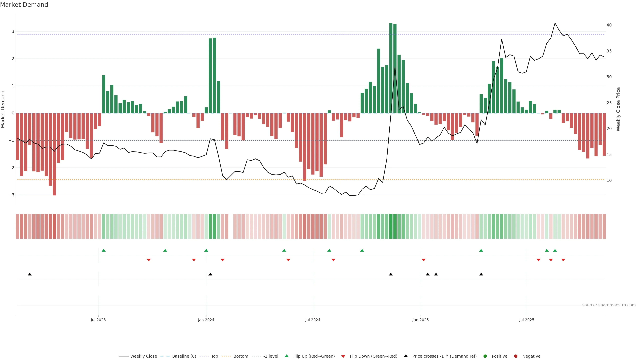
Task: Open the source sharemaestro.com text
Action: pyautogui.click(x=609, y=305)
